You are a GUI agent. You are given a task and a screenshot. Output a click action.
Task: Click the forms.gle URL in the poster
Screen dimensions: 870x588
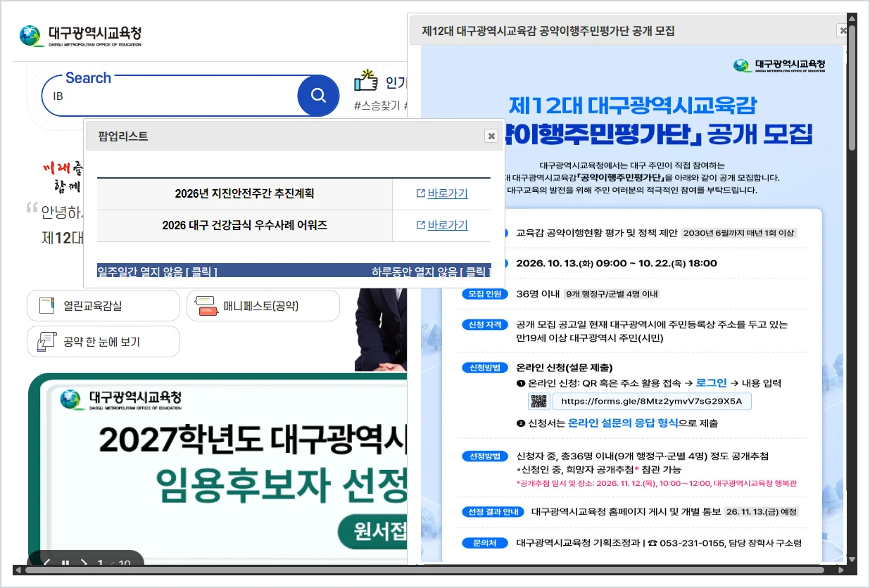pos(651,402)
